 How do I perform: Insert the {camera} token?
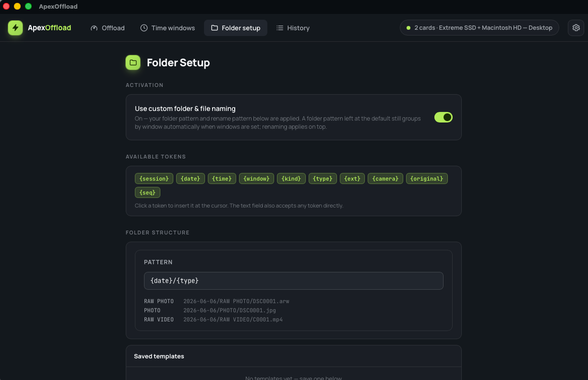pyautogui.click(x=385, y=179)
